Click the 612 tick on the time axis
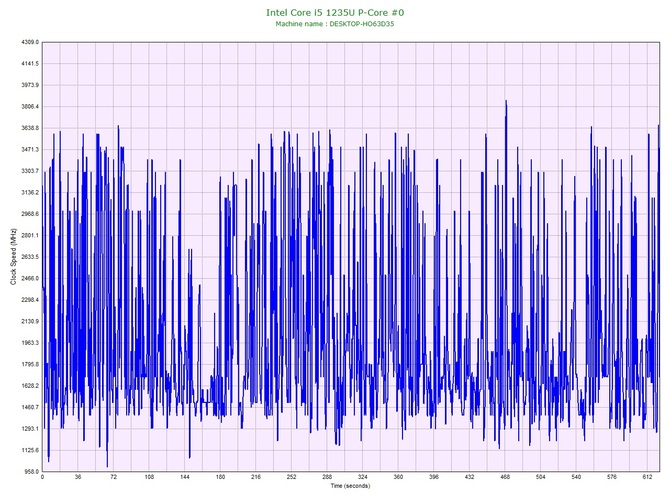The width and height of the screenshot is (670, 503). 647,477
